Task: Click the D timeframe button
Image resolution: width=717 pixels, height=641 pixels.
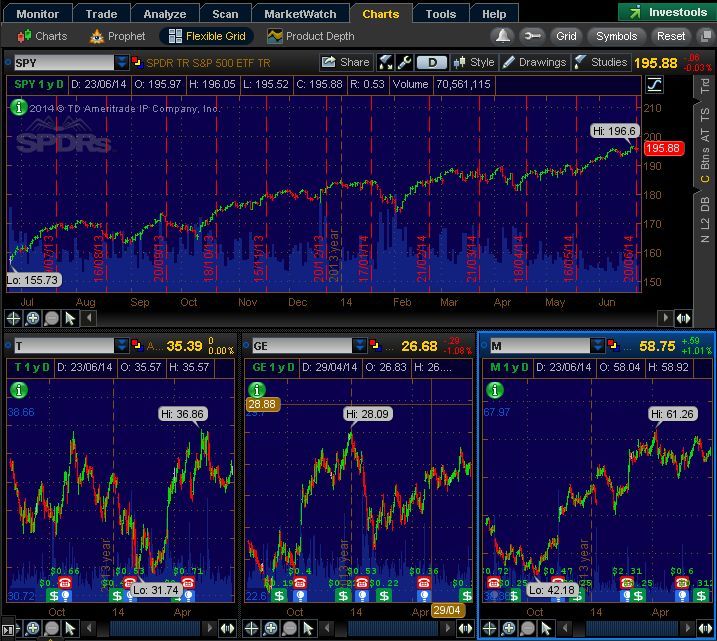Action: (x=432, y=62)
